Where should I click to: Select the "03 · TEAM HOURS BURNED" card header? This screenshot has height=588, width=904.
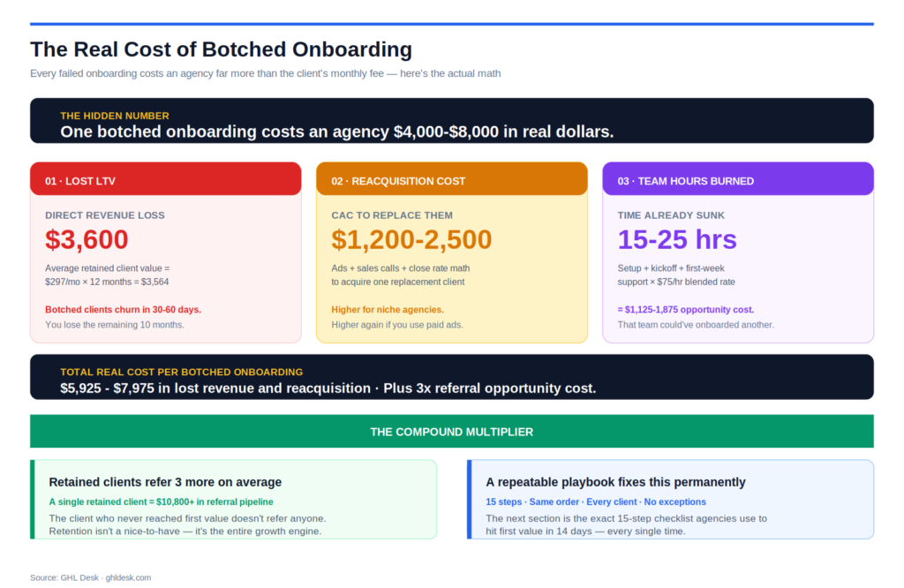pyautogui.click(x=738, y=179)
